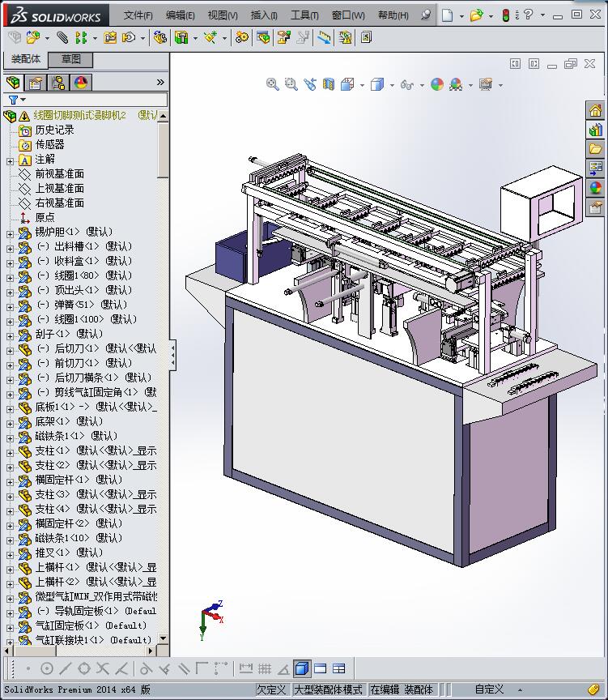Expand the panel tabs double-chevron
608x700 pixels.
point(160,82)
